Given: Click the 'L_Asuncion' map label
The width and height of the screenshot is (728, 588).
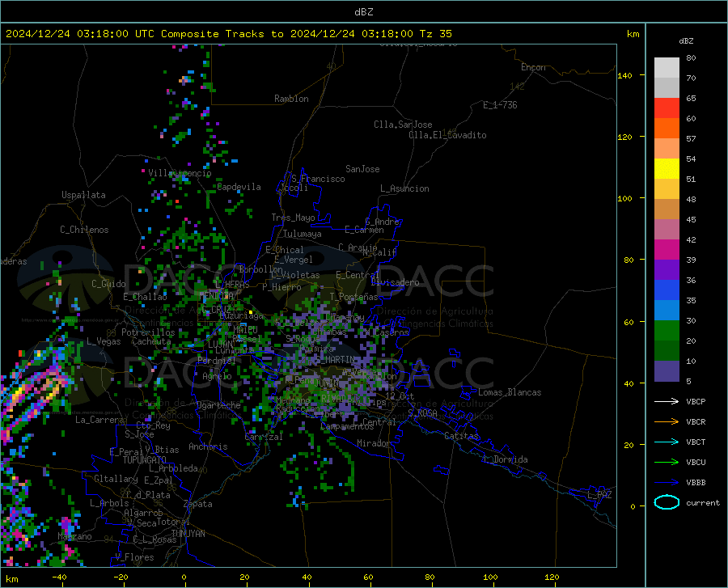Looking at the screenshot, I should [x=404, y=188].
